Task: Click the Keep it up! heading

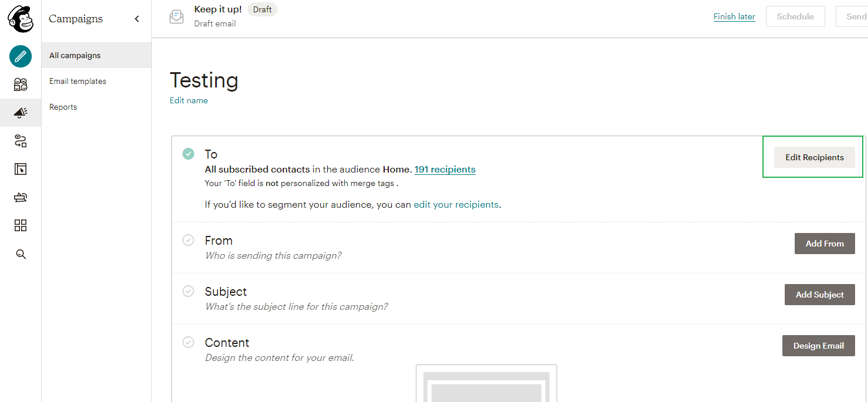Action: click(218, 9)
